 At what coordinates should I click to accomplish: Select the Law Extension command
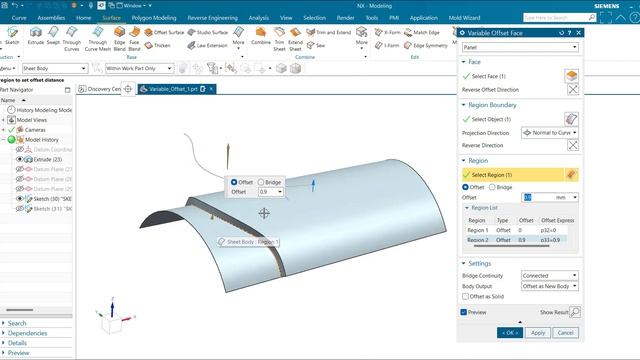pos(207,45)
